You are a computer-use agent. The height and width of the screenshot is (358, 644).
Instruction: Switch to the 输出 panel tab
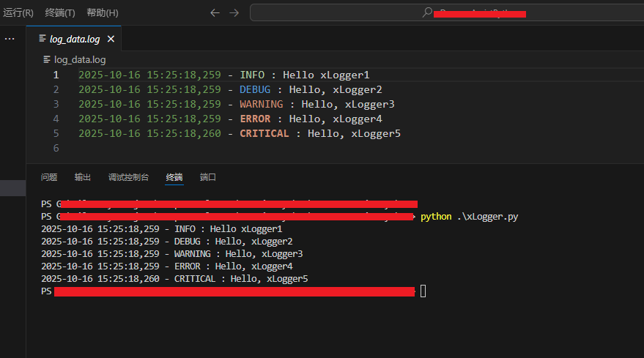[83, 177]
